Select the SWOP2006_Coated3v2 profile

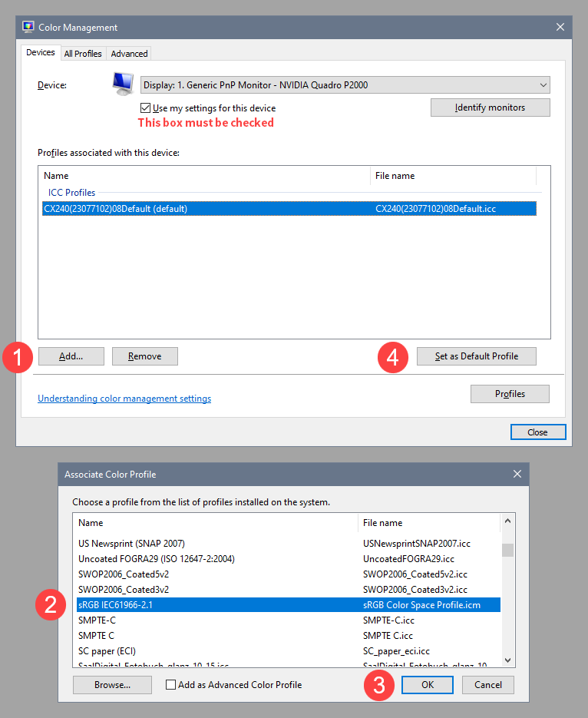point(289,589)
